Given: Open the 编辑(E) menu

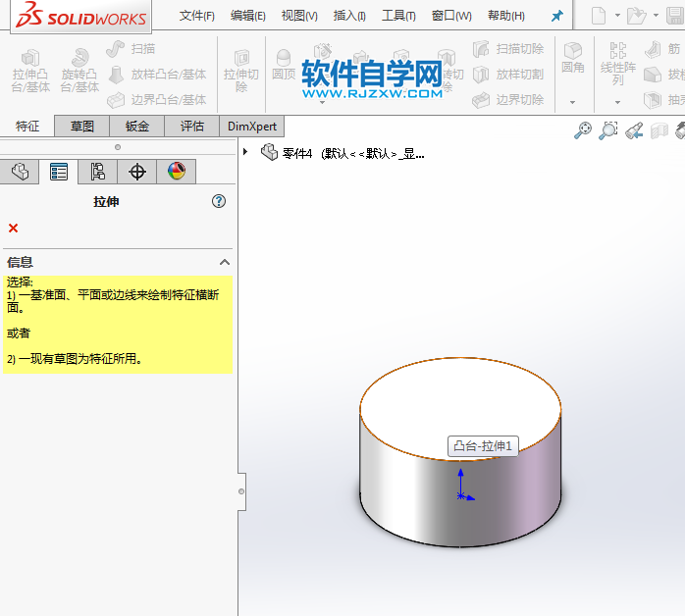Looking at the screenshot, I should 247,16.
